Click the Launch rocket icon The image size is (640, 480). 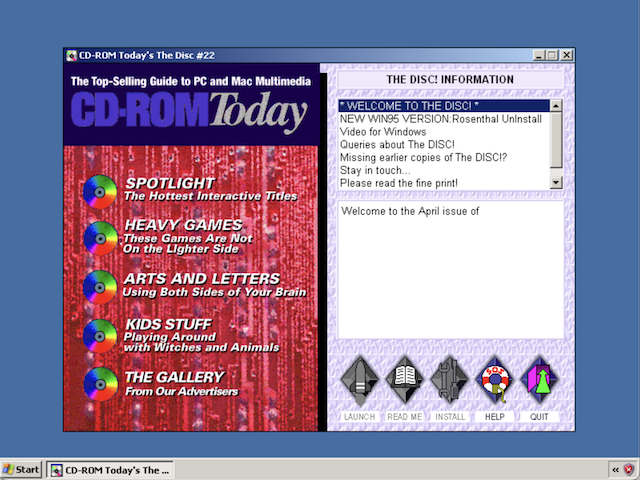coord(360,381)
